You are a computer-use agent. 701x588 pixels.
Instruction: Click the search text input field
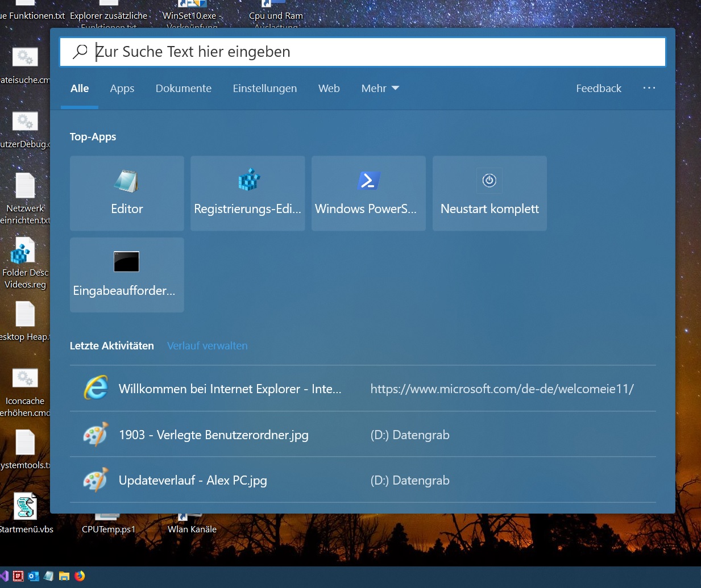click(363, 52)
